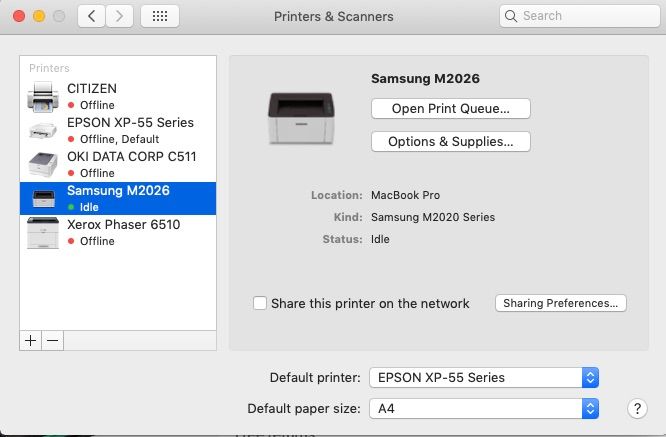Viewport: 666px width, 437px height.
Task: Click Offline status under CITIZEN
Action: point(97,105)
